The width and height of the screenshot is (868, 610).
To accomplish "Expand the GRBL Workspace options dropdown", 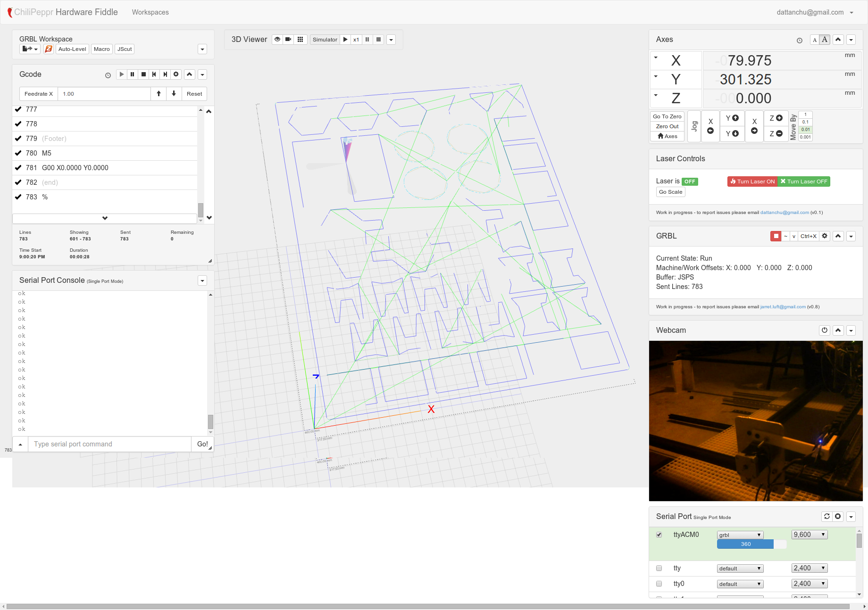I will coord(202,49).
